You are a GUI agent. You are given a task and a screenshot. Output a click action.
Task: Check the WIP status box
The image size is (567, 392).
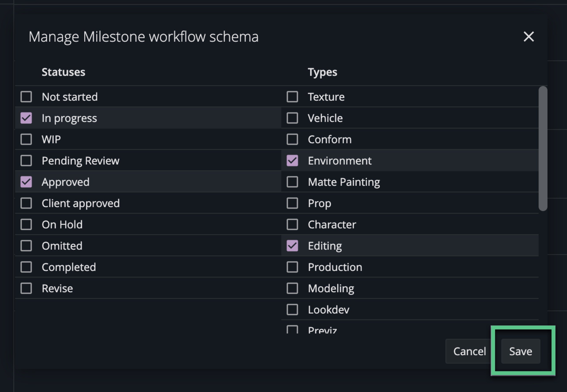point(26,139)
